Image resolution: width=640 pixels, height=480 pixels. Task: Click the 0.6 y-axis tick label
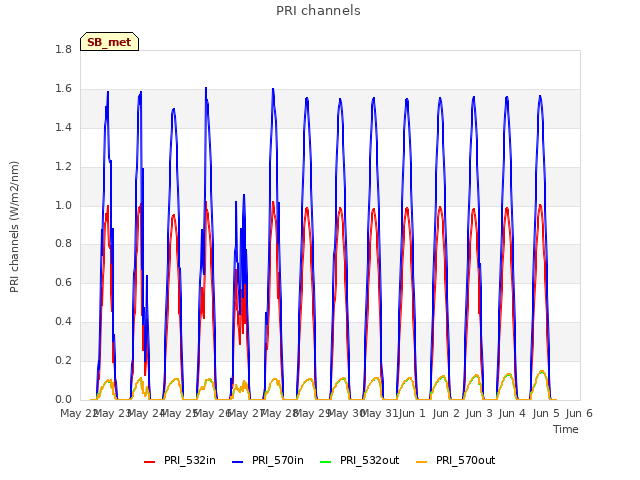pos(63,282)
